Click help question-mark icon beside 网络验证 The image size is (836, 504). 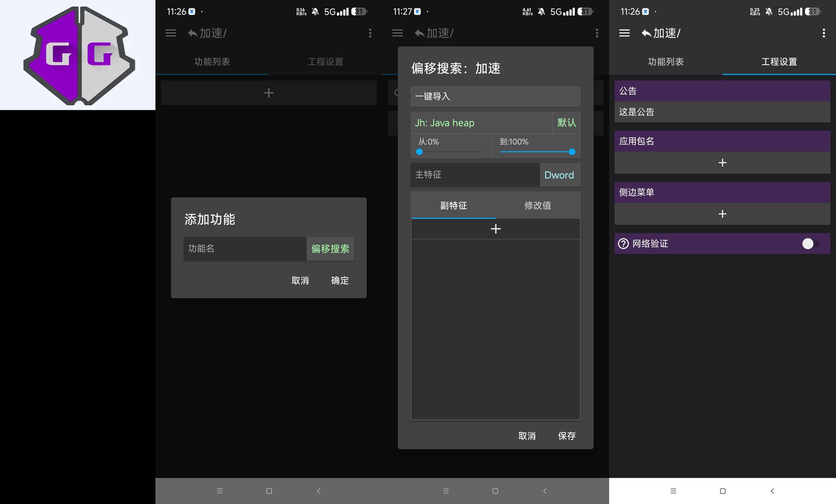pos(623,244)
